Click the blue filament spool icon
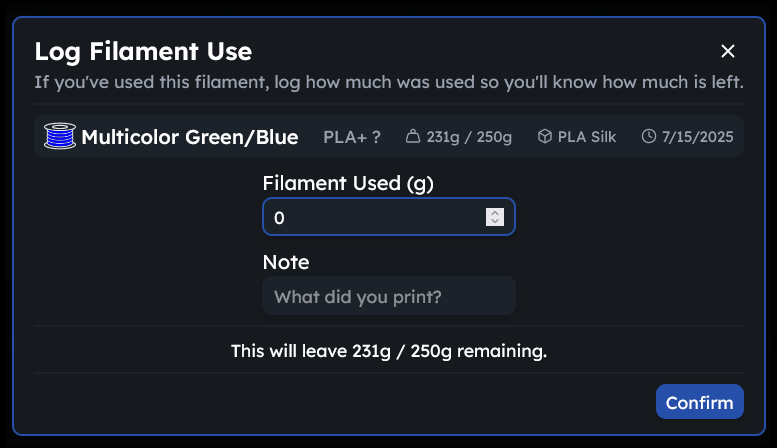 click(x=60, y=136)
